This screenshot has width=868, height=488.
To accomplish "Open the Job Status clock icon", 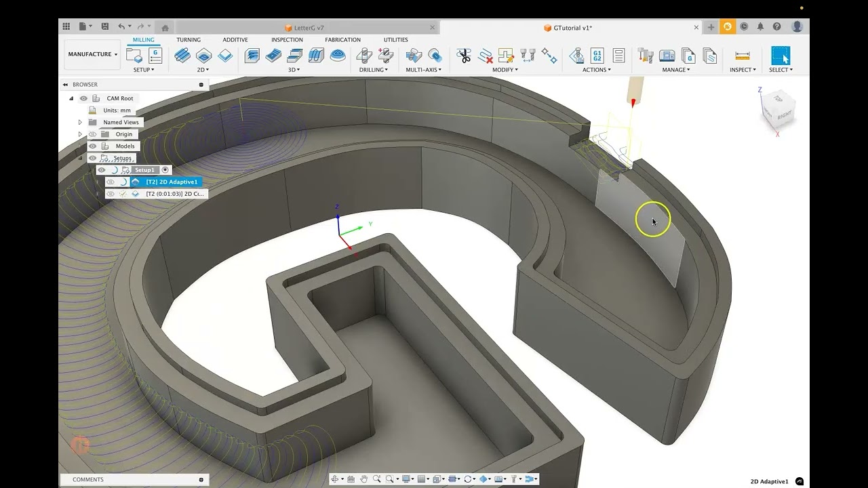I will point(744,26).
